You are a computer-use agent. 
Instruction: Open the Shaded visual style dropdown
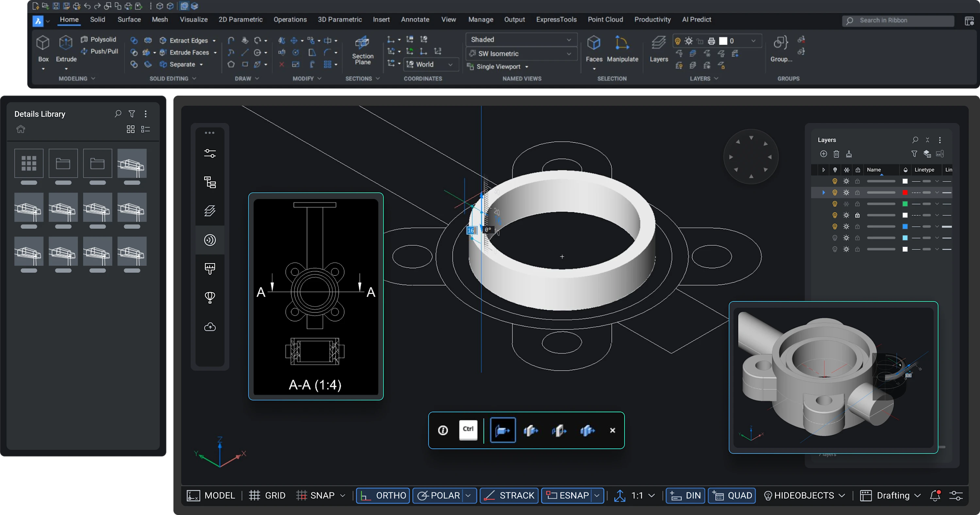tap(521, 40)
